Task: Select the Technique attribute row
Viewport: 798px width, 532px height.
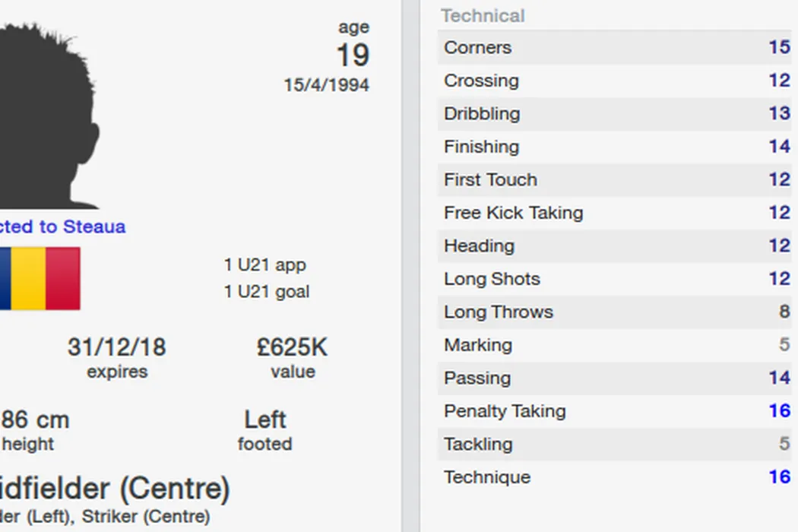Action: (614, 477)
